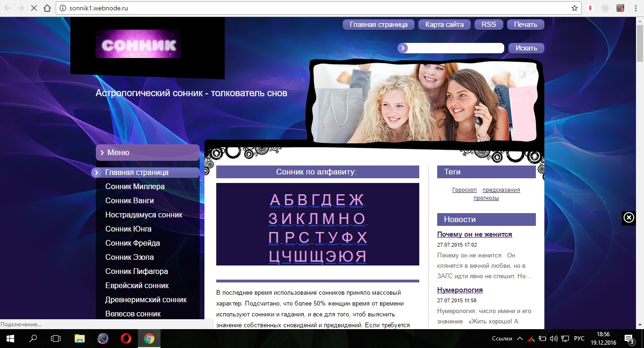
Task: Open news article Почему он не женится
Action: coord(475,234)
